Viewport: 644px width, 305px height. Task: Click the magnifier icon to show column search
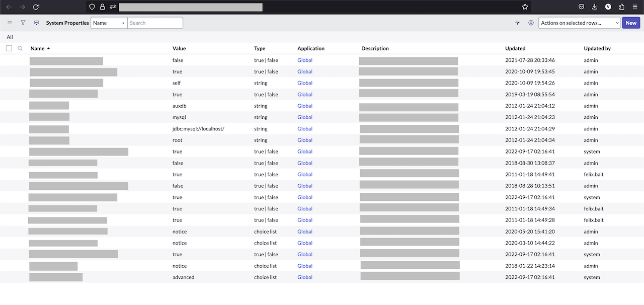20,48
